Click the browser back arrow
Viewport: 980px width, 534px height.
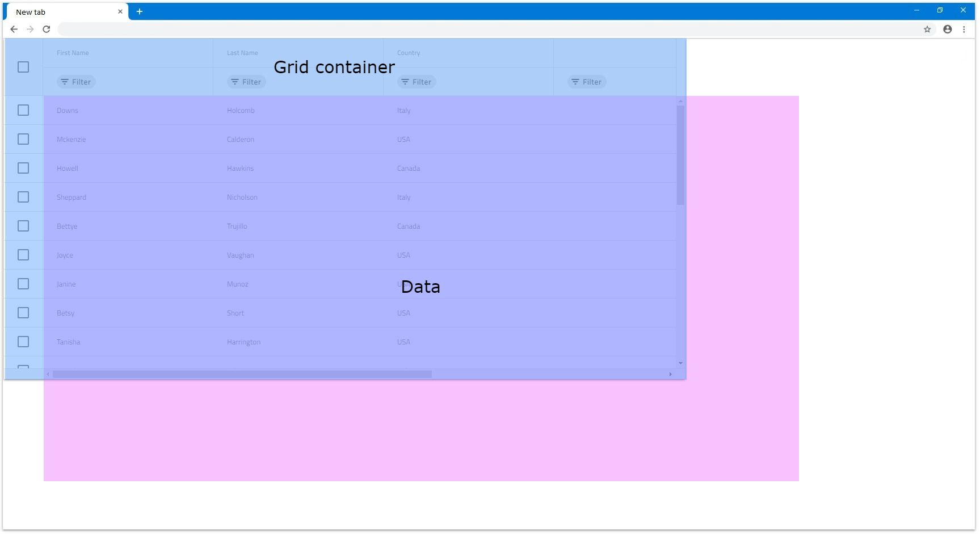click(14, 29)
